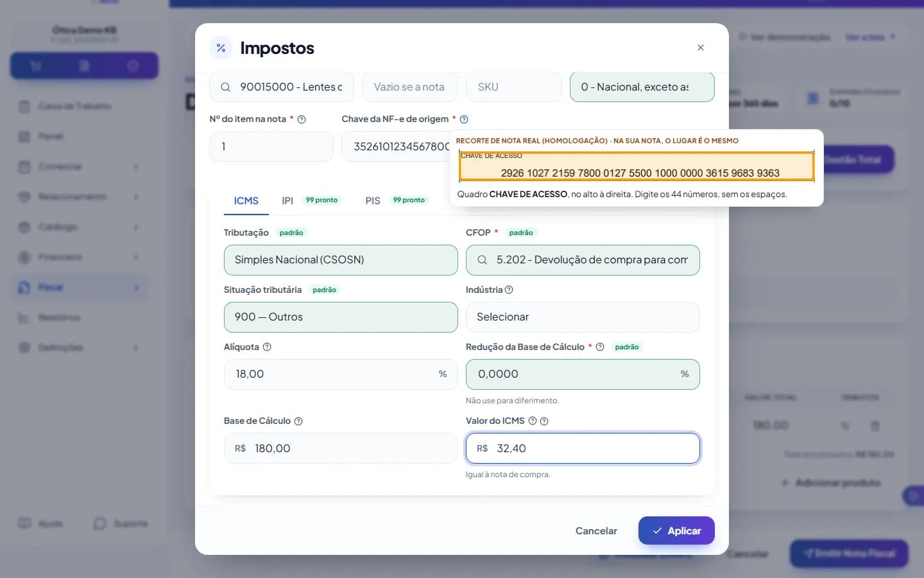Click the '99 pronto' badge beside IPI
The image size is (924, 578).
tap(321, 200)
